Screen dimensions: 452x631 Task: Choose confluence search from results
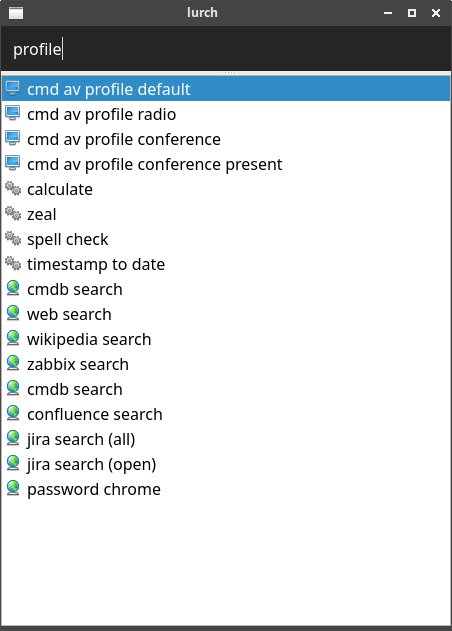click(x=226, y=414)
